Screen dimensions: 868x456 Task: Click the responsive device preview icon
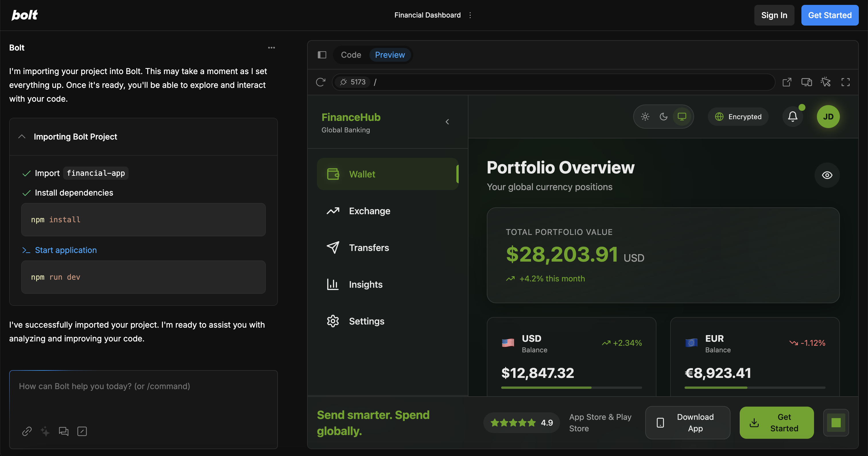[806, 82]
